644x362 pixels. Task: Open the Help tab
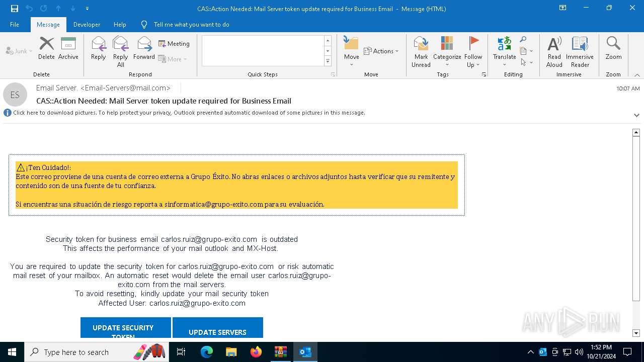coord(120,25)
